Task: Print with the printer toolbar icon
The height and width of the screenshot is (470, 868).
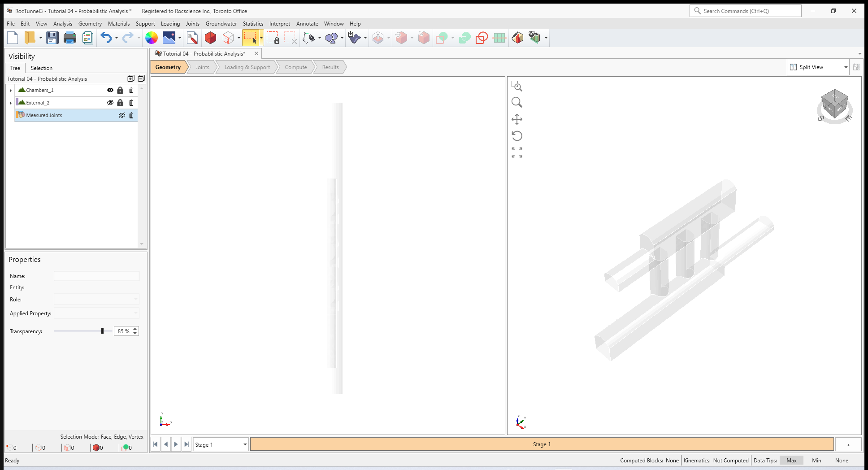Action: pos(70,38)
